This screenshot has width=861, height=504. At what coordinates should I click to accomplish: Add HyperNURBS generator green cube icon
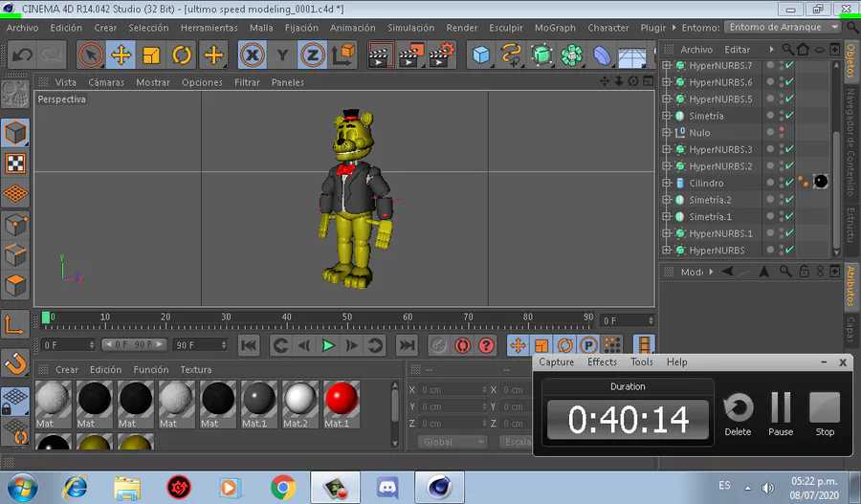coord(541,55)
